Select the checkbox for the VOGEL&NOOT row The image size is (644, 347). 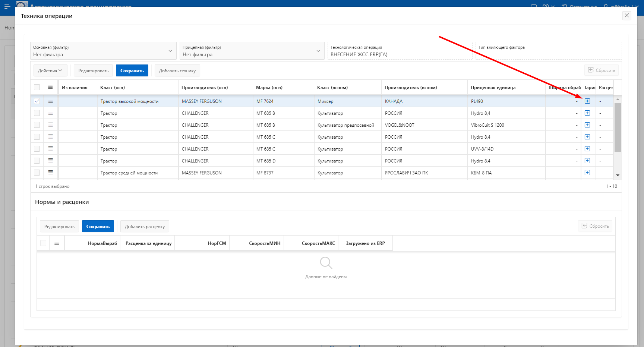(x=37, y=125)
